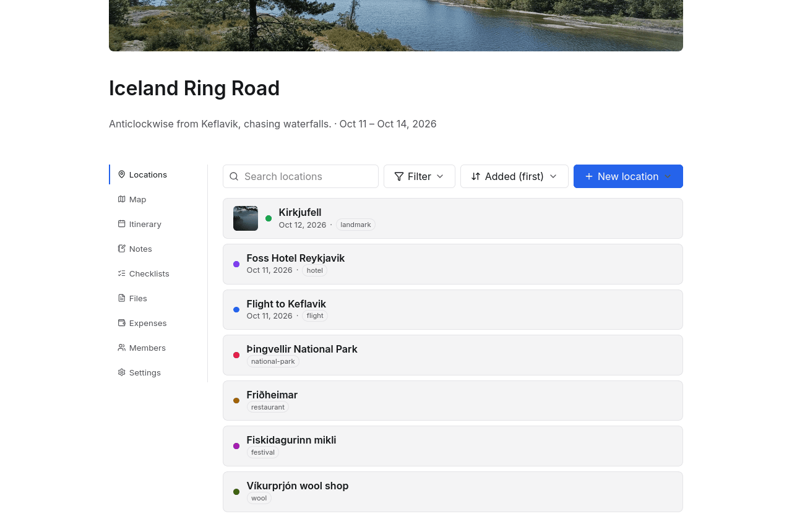Click the blue dot beside Flight to Keflavik
The height and width of the screenshot is (532, 792).
click(236, 310)
